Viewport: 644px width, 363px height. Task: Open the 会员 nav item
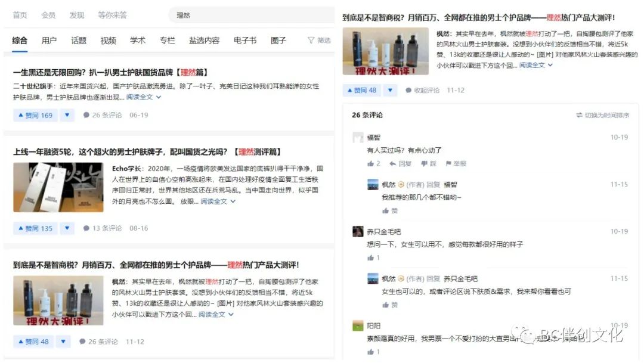(x=48, y=15)
